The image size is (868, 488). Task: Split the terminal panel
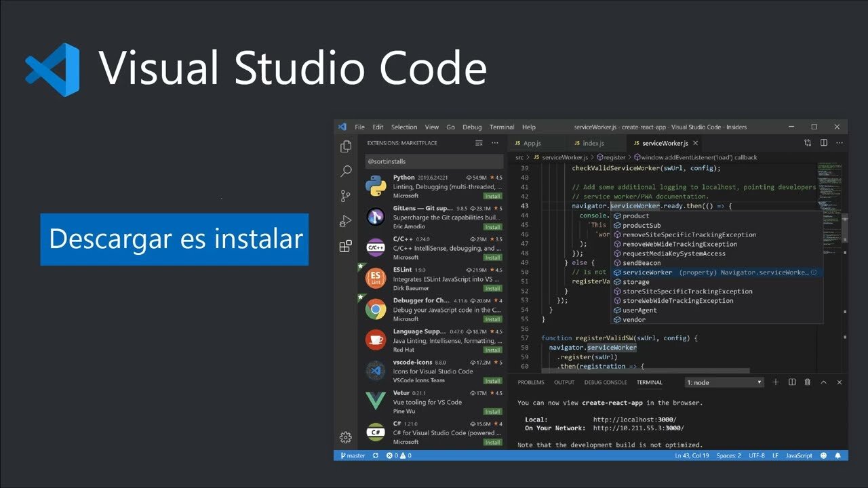(x=791, y=382)
